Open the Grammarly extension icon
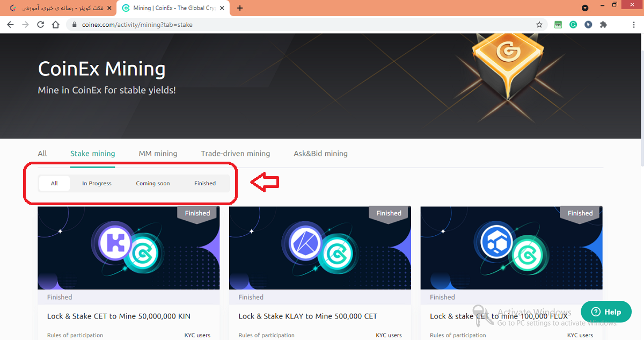The width and height of the screenshot is (644, 340). [x=573, y=25]
